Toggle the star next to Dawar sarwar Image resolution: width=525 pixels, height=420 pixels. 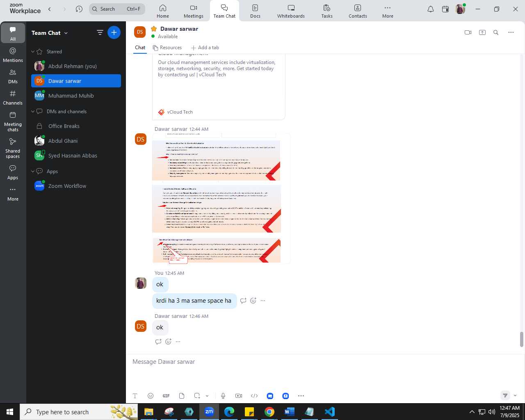point(154,29)
